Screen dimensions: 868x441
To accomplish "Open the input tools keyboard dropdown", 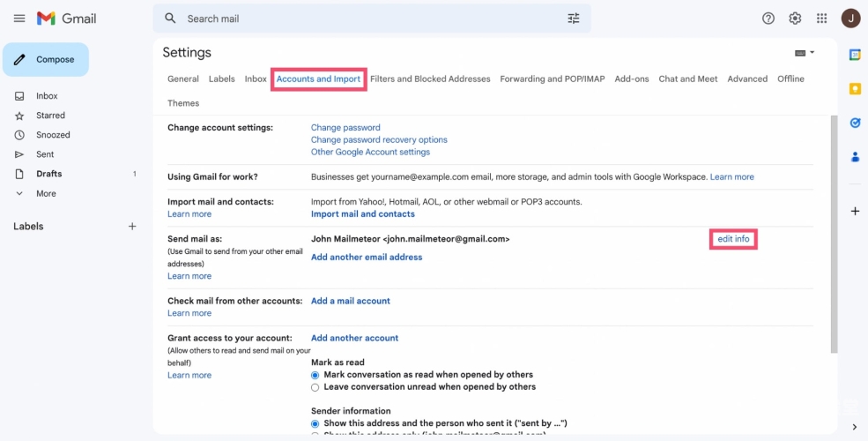I will point(805,53).
